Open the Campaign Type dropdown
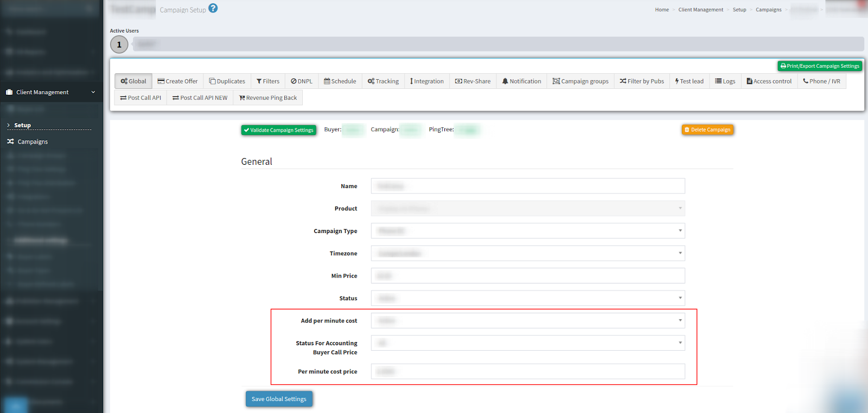 click(x=527, y=231)
